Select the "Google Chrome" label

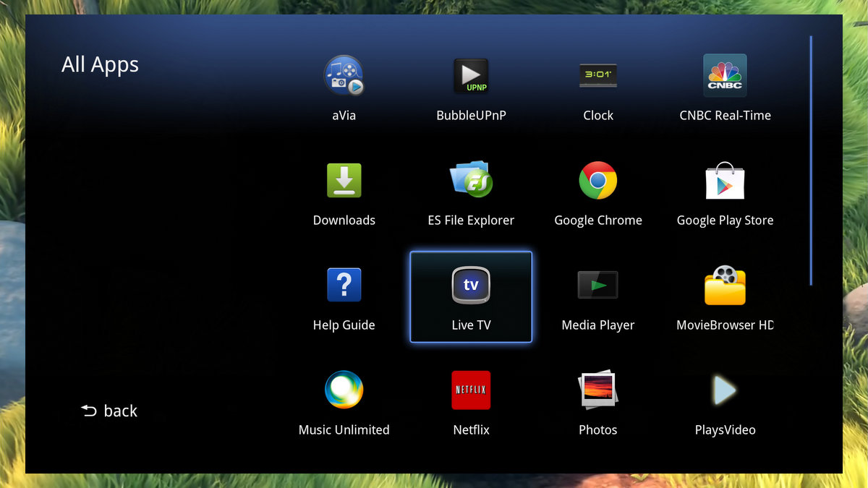pos(598,220)
